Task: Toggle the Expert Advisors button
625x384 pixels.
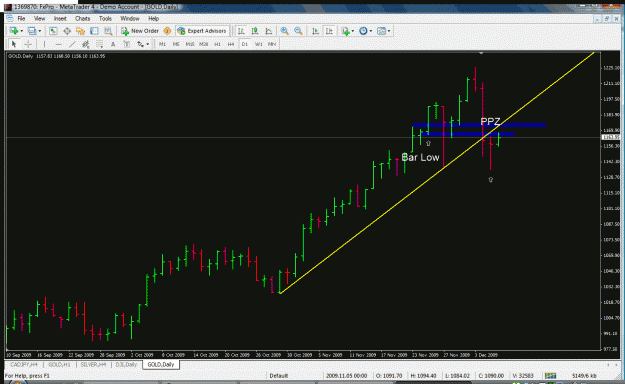Action: tap(202, 31)
